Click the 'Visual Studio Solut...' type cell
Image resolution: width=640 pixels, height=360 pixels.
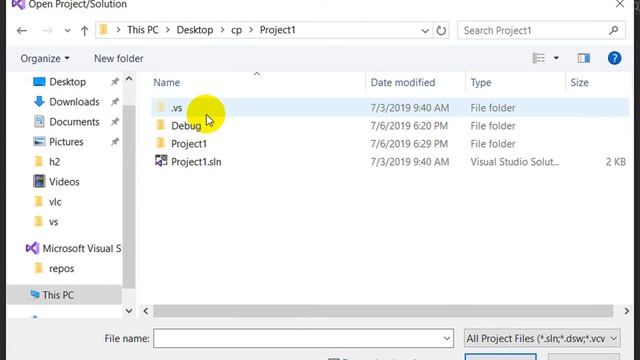(515, 162)
